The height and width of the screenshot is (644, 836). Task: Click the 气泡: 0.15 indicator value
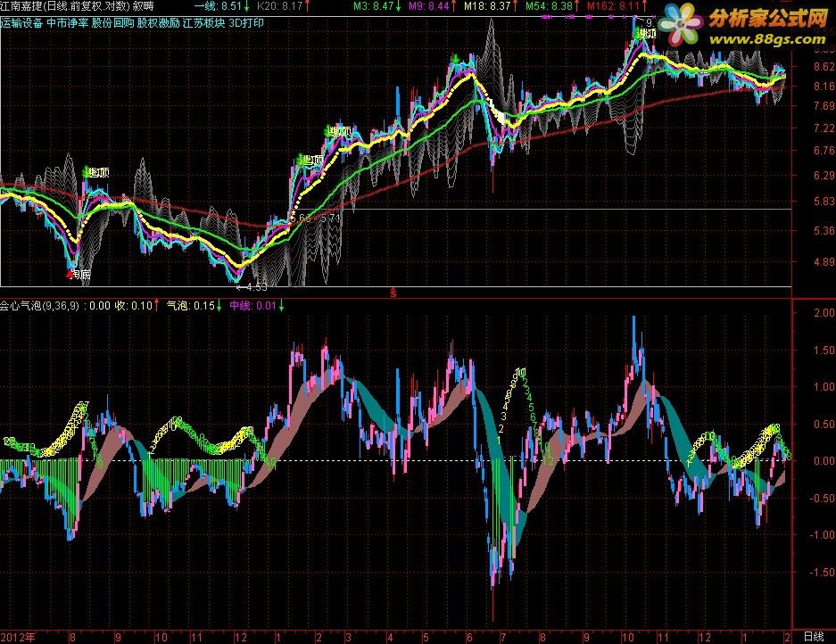point(195,305)
